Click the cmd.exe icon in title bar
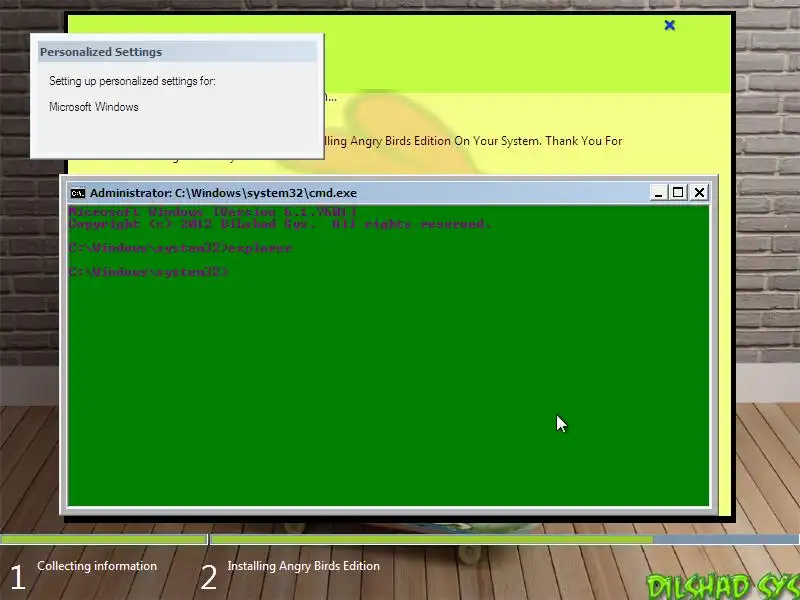Viewport: 800px width, 600px height. [x=78, y=193]
